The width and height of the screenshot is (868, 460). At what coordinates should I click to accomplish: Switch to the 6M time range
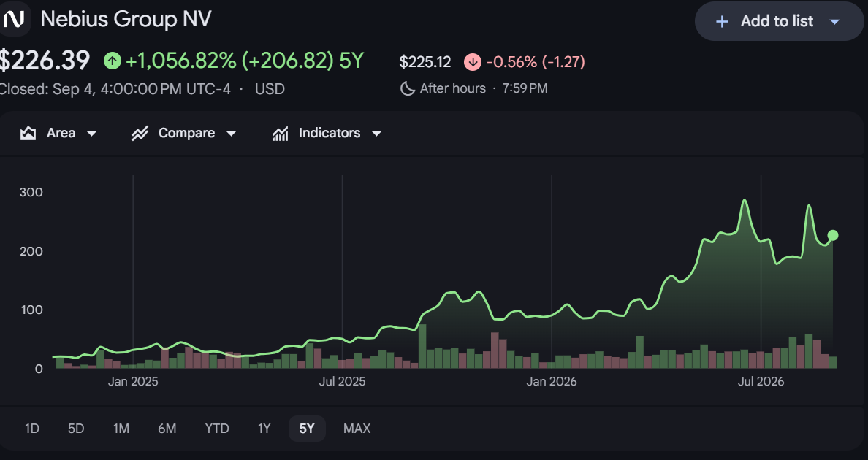click(x=167, y=429)
